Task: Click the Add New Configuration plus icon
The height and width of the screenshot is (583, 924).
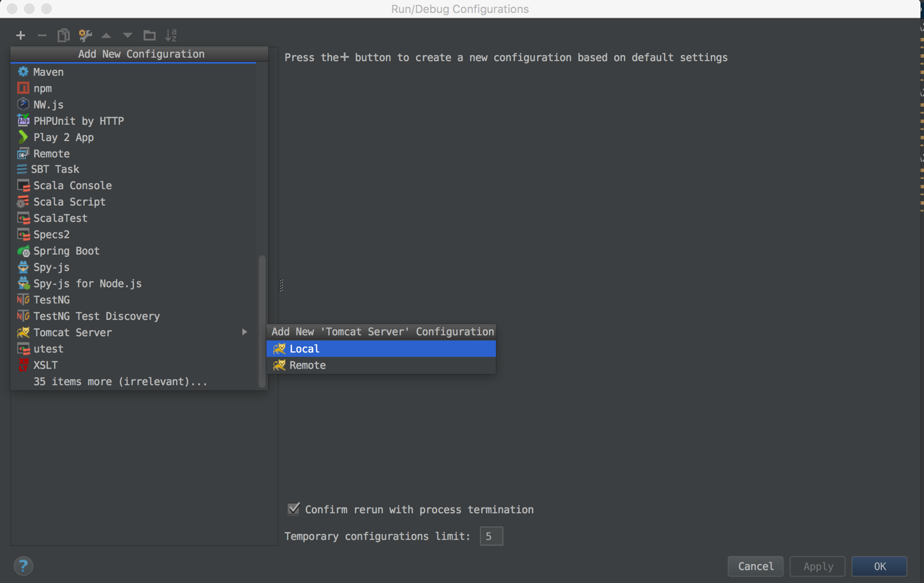Action: [x=21, y=35]
